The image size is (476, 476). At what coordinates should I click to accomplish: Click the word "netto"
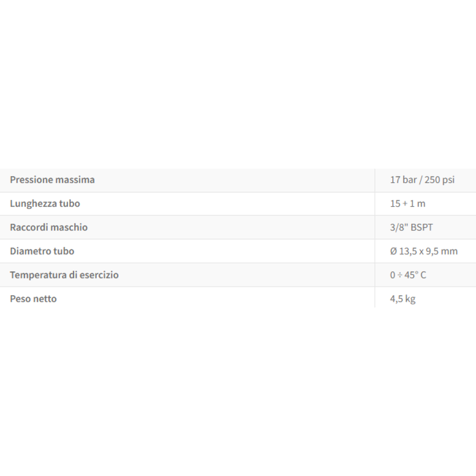pyautogui.click(x=45, y=299)
